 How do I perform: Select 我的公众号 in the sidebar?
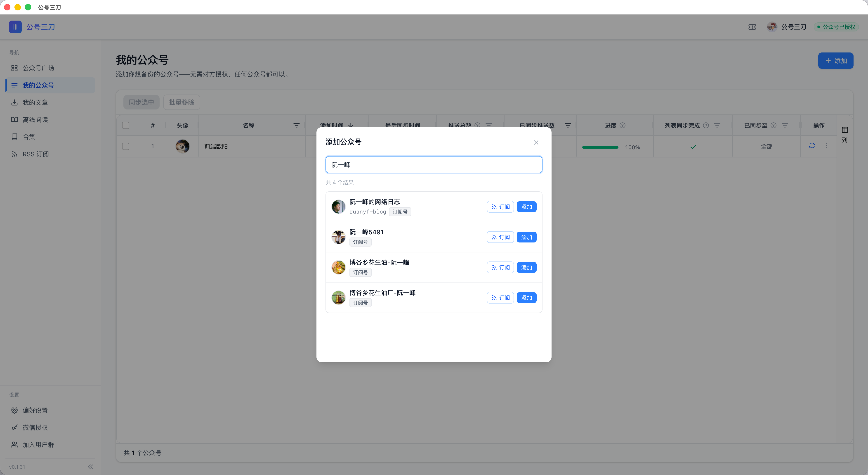point(51,85)
